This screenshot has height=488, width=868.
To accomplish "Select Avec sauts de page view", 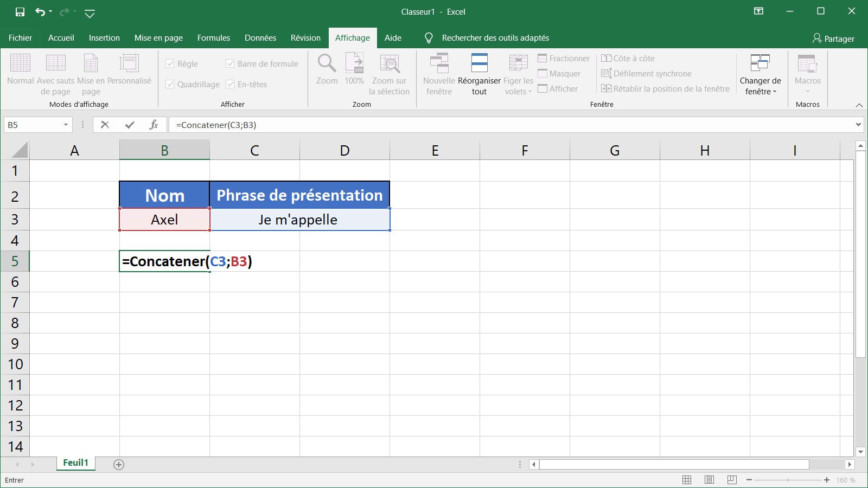I will click(x=55, y=75).
